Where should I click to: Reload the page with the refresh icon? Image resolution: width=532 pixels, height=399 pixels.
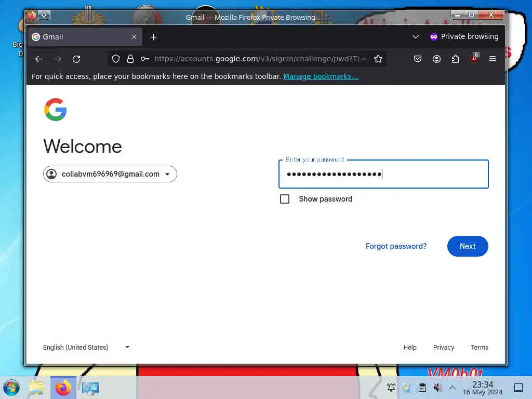[76, 59]
